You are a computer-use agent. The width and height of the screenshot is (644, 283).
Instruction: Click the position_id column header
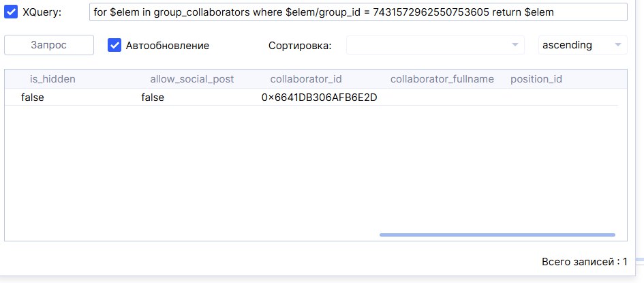pos(536,79)
